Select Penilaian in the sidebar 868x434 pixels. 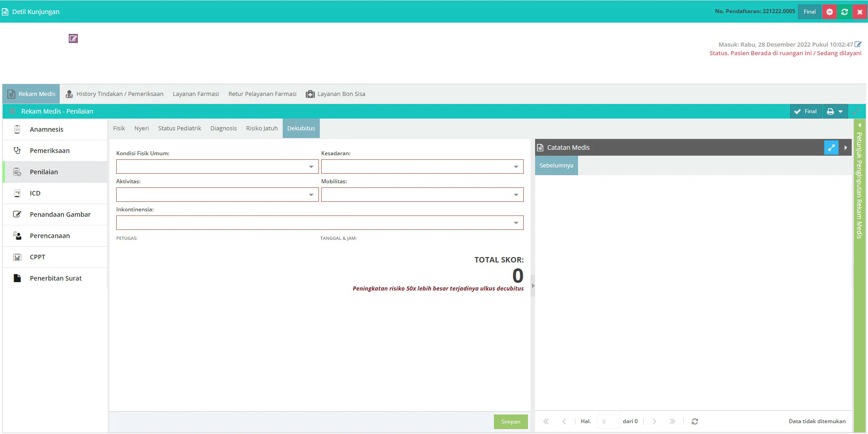pos(55,172)
